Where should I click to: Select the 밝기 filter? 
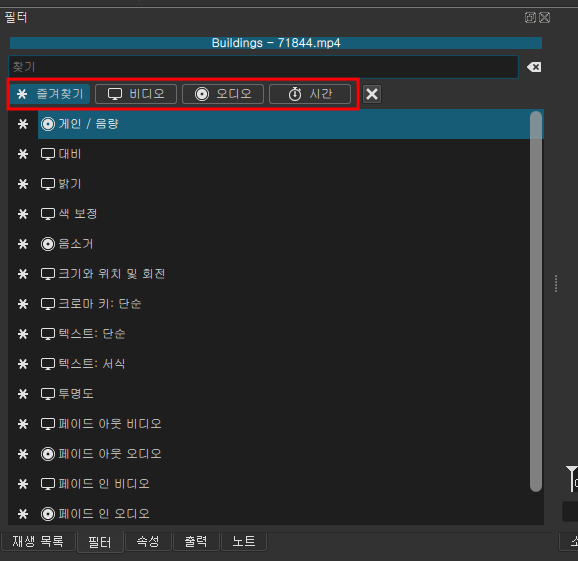pos(290,184)
